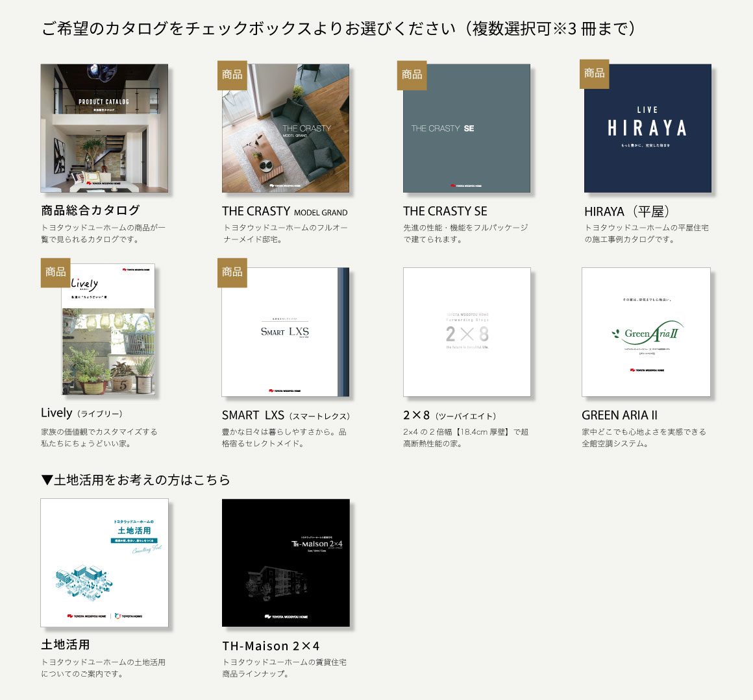
Task: Choose the Green Aria II catalog cover
Action: coord(646,332)
